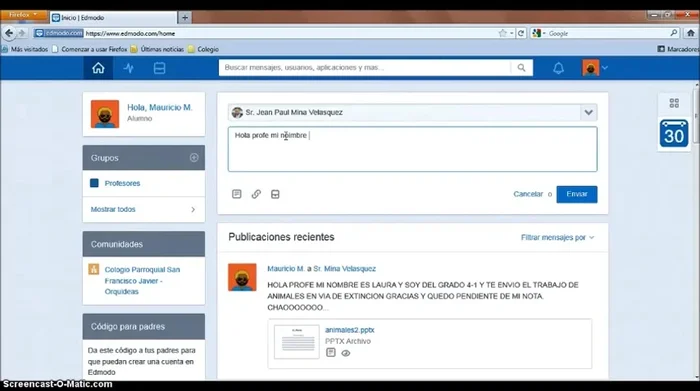Click the Comunidades panel header
700x391 pixels.
(x=143, y=244)
